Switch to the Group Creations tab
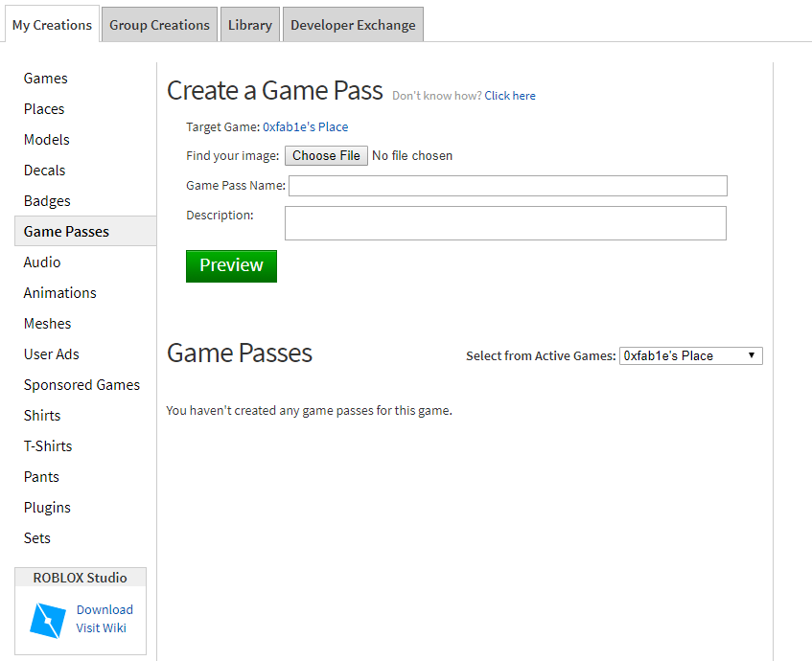 [159, 24]
